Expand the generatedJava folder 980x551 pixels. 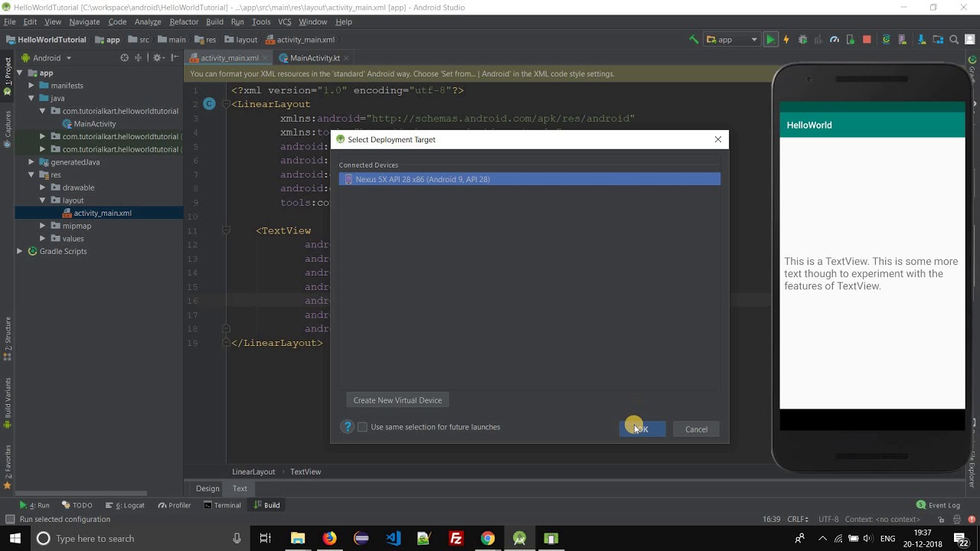(x=31, y=162)
